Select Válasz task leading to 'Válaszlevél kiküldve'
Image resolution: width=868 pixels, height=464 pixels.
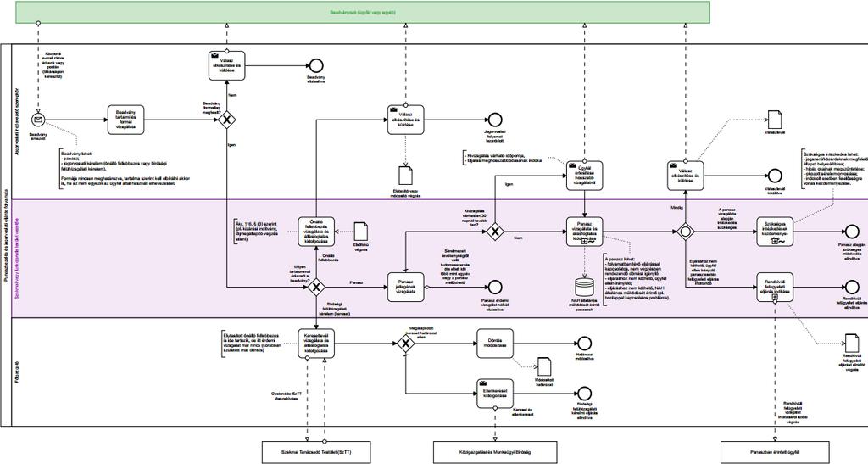(685, 176)
